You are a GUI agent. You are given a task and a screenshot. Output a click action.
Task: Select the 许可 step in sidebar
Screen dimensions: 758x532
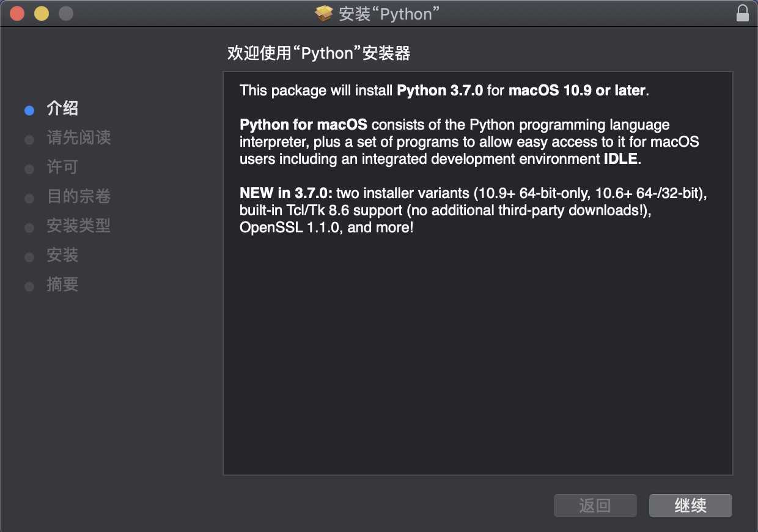click(62, 167)
